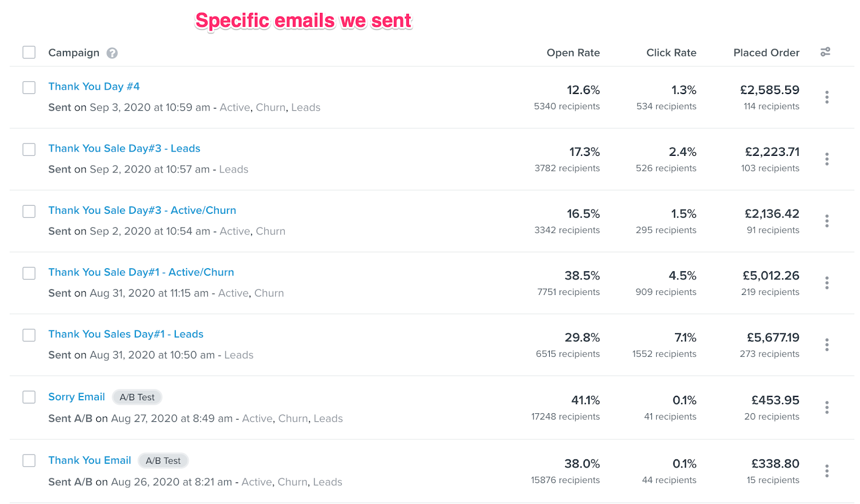Open more options for Thank You Day #4
The height and width of the screenshot is (504, 860).
click(827, 97)
